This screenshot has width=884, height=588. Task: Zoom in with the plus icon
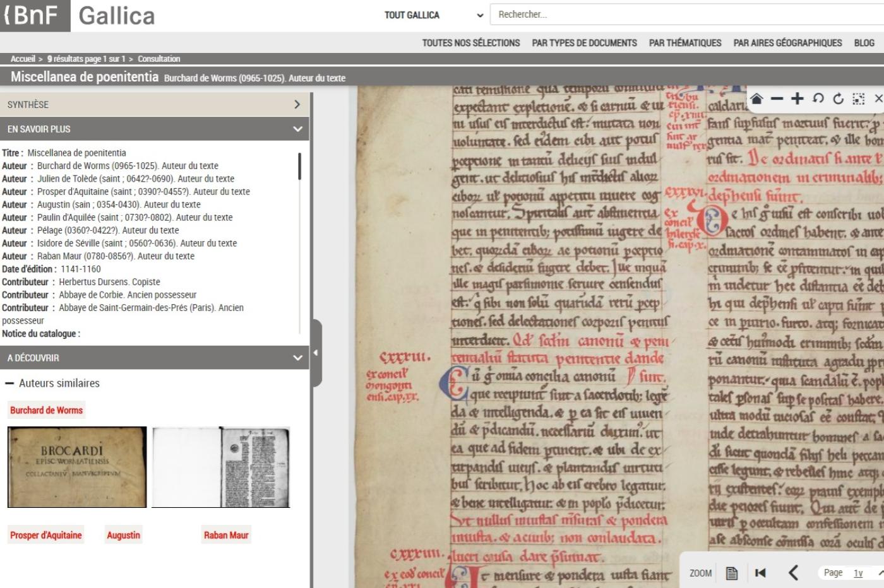pyautogui.click(x=797, y=98)
